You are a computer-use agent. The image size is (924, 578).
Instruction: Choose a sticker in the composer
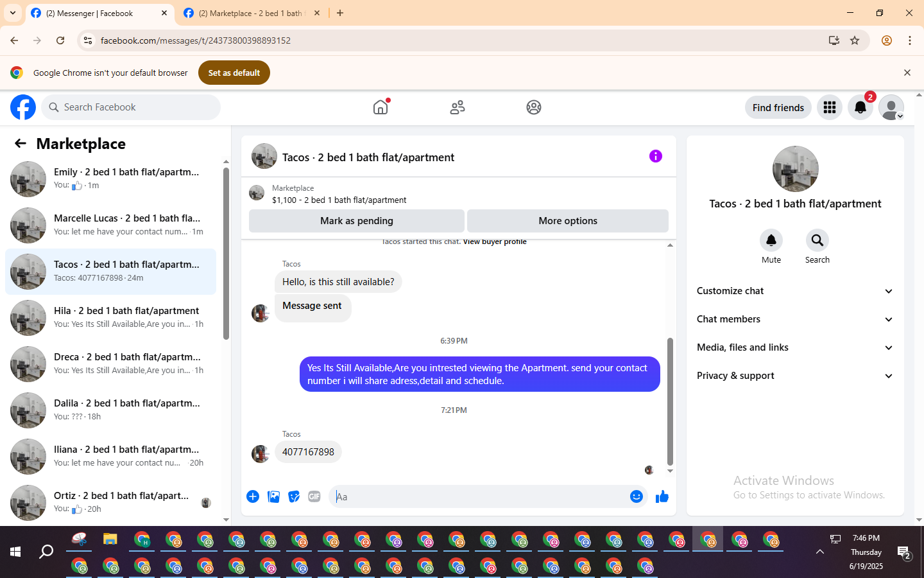pyautogui.click(x=294, y=496)
